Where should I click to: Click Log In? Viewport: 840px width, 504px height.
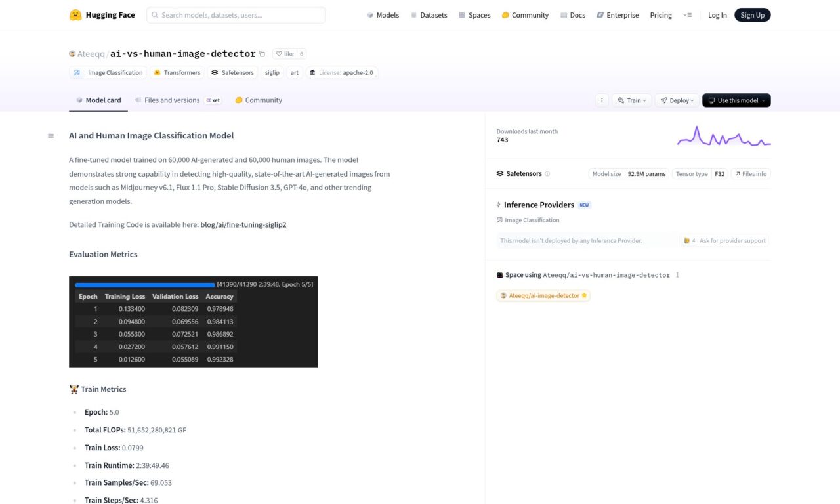[x=717, y=15]
